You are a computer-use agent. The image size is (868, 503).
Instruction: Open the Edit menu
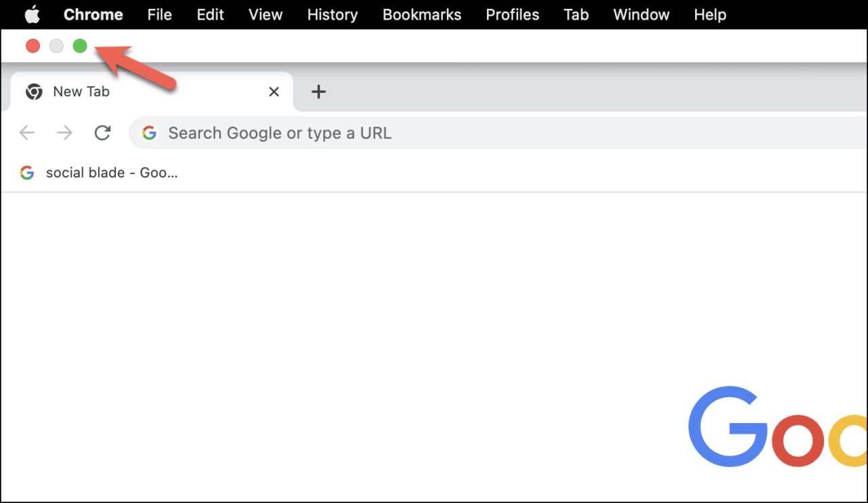pyautogui.click(x=210, y=14)
